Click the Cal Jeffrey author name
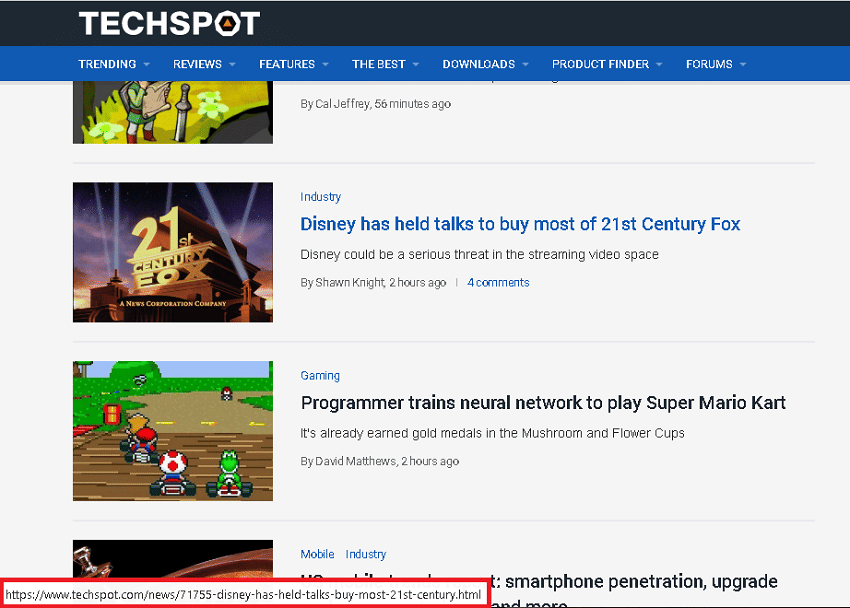 click(342, 104)
